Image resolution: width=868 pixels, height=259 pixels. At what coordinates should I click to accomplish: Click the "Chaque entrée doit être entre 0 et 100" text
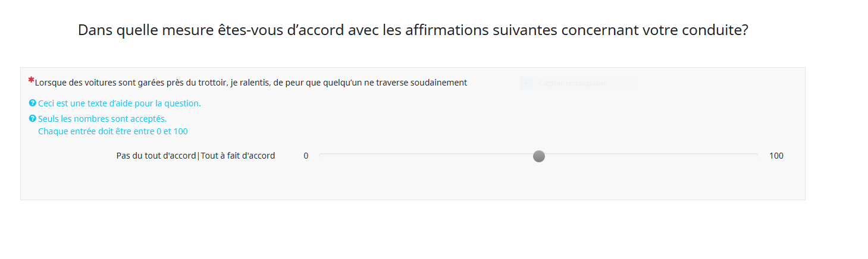tap(113, 131)
